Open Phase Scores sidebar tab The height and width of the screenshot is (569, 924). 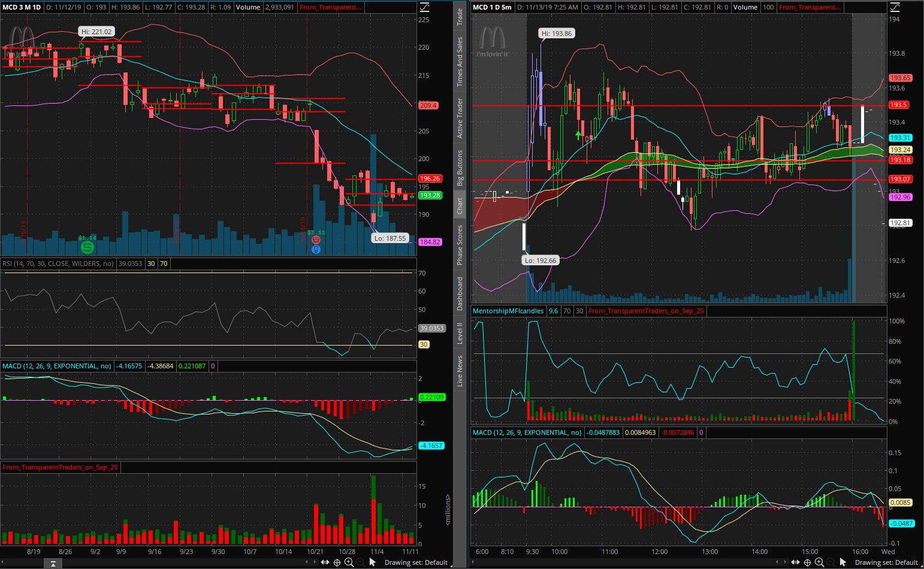pyautogui.click(x=460, y=245)
